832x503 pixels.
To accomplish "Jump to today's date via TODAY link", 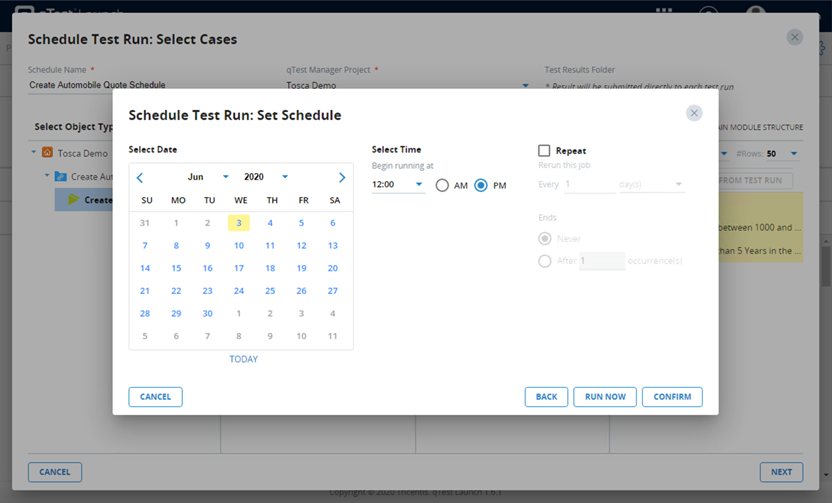I will [243, 359].
